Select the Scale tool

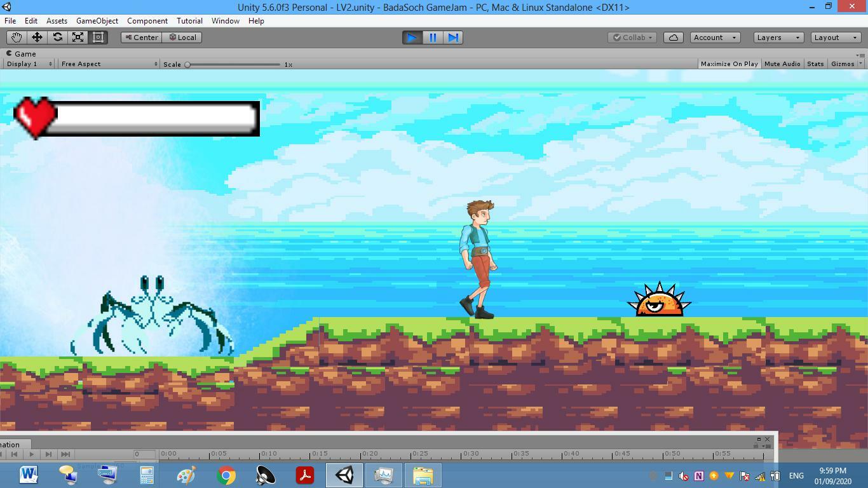point(78,37)
